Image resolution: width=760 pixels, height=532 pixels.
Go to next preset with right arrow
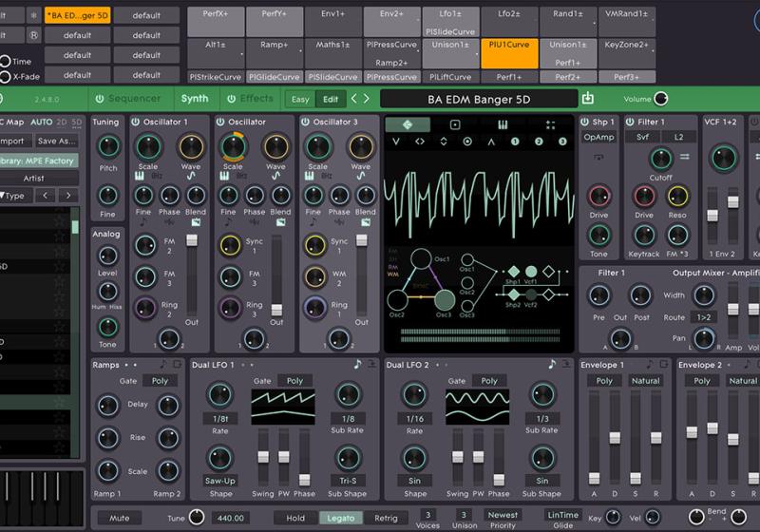(366, 99)
